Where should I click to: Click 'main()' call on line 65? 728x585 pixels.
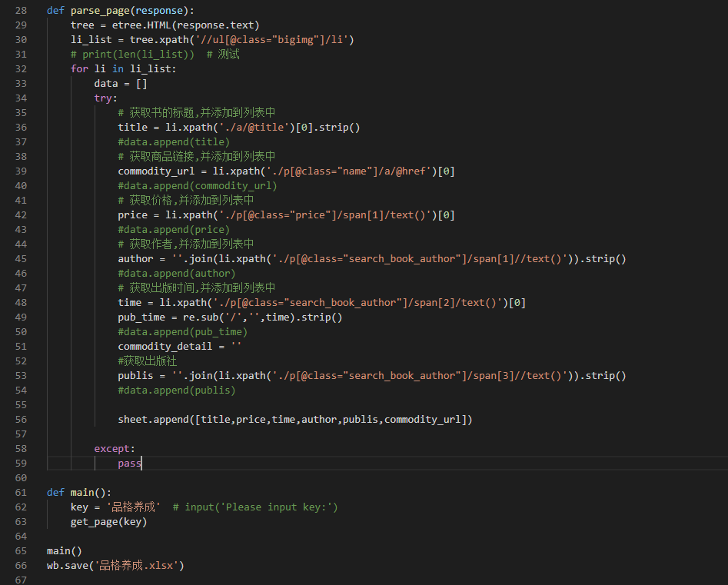[65, 551]
